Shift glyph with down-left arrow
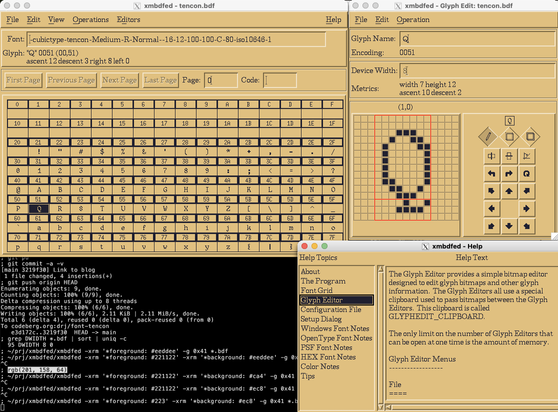Screen dimensions: 558x412 click(x=491, y=226)
